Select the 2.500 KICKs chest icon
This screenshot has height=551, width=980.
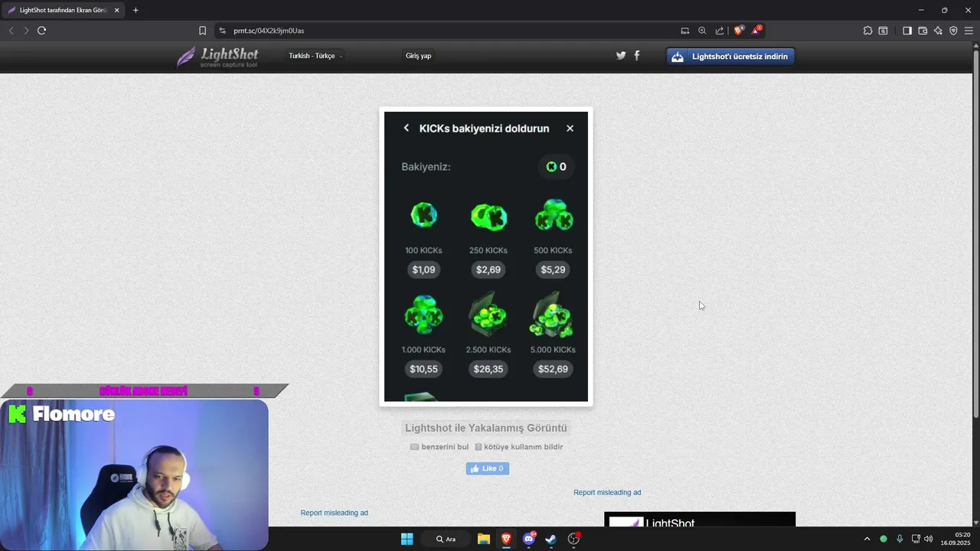click(488, 315)
